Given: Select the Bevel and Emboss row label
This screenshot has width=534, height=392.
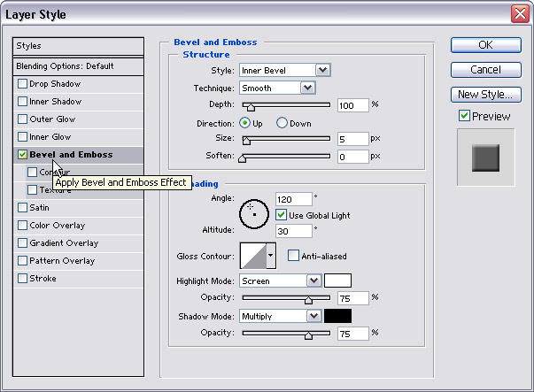Looking at the screenshot, I should coord(71,155).
